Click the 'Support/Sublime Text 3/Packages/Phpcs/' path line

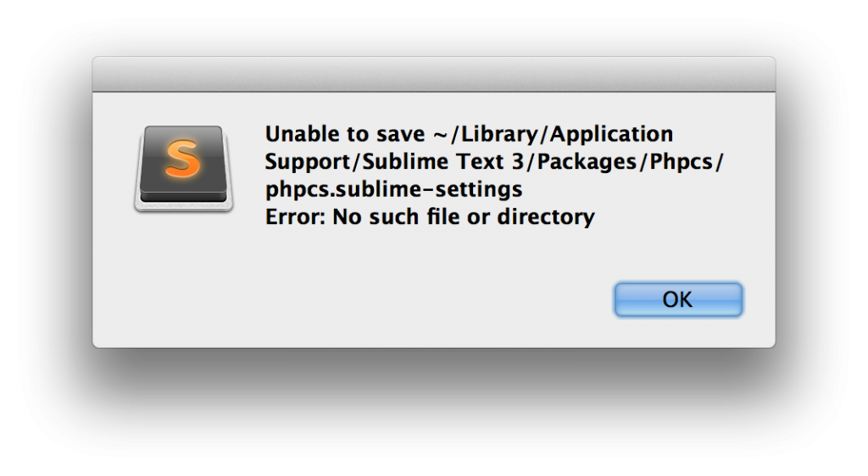494,162
